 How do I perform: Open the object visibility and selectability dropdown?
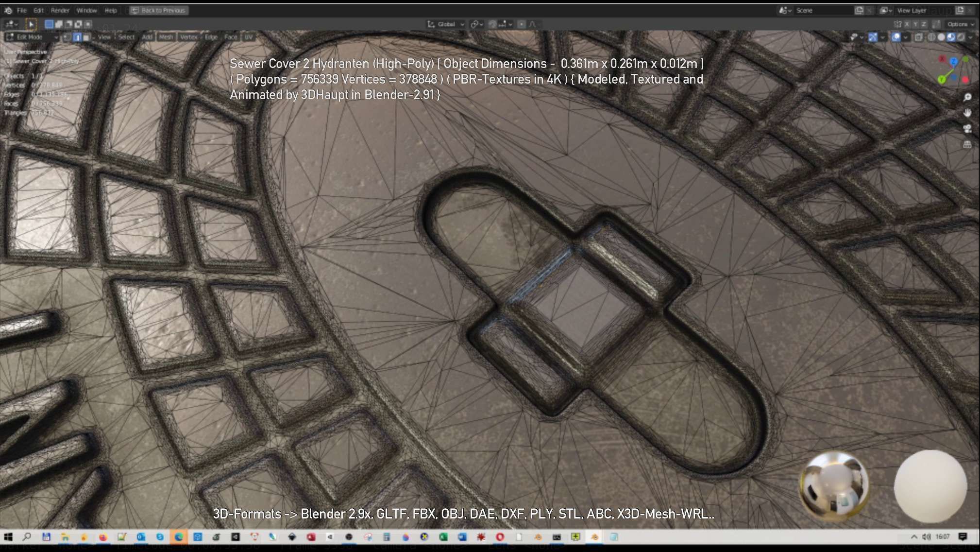click(x=857, y=37)
